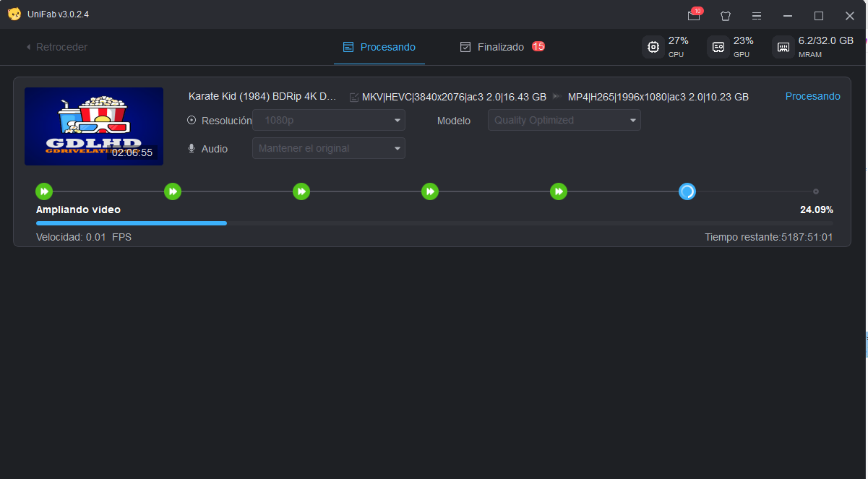Switch to the Finalizado tab

tap(502, 47)
